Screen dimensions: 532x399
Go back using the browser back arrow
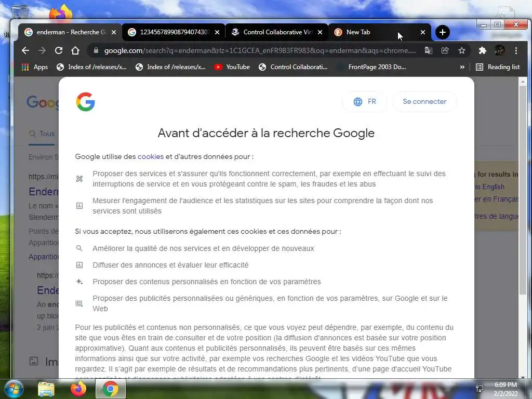pyautogui.click(x=25, y=50)
